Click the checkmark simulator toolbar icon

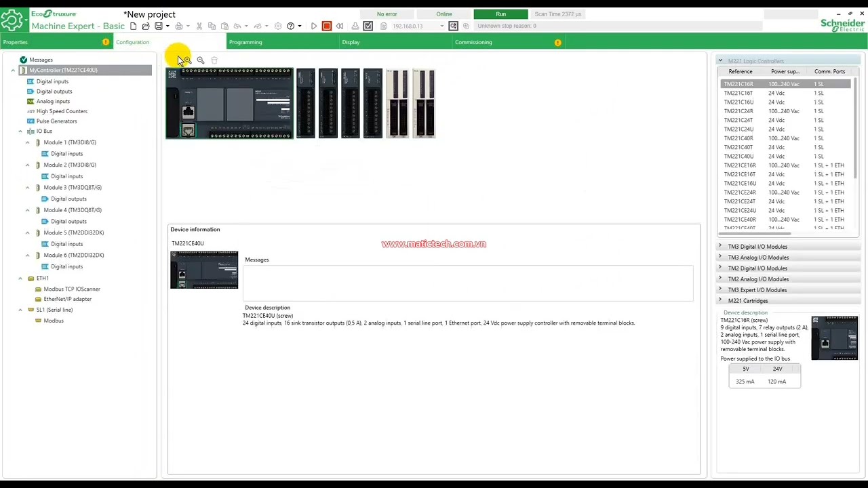pyautogui.click(x=368, y=26)
